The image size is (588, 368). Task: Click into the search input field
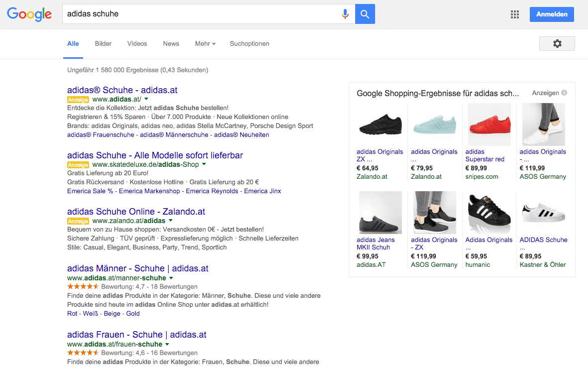(199, 14)
